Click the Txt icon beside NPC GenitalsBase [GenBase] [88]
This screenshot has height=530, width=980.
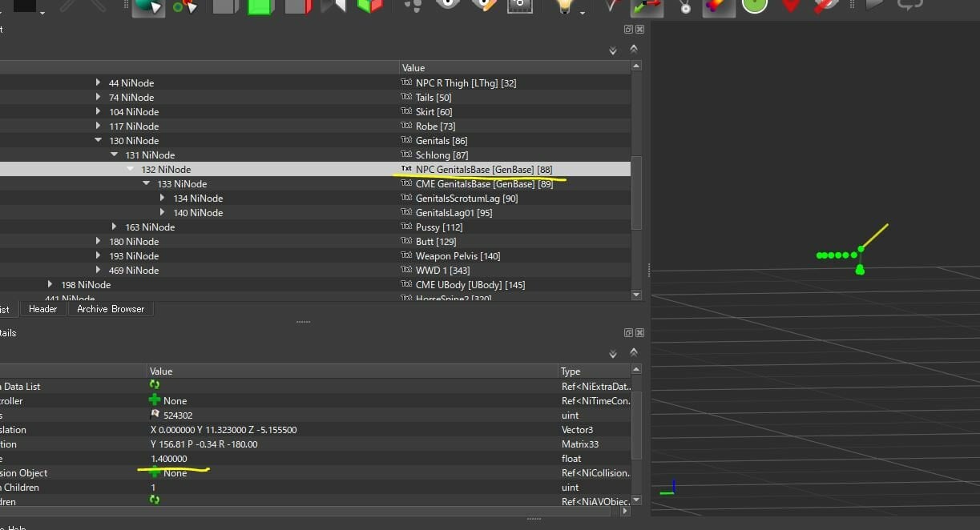tap(406, 169)
